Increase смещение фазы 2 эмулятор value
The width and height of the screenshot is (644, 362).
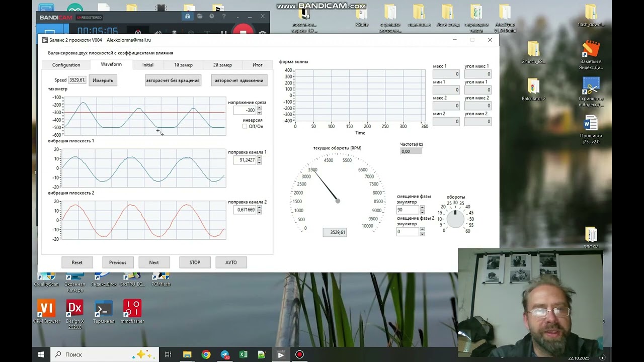(422, 229)
